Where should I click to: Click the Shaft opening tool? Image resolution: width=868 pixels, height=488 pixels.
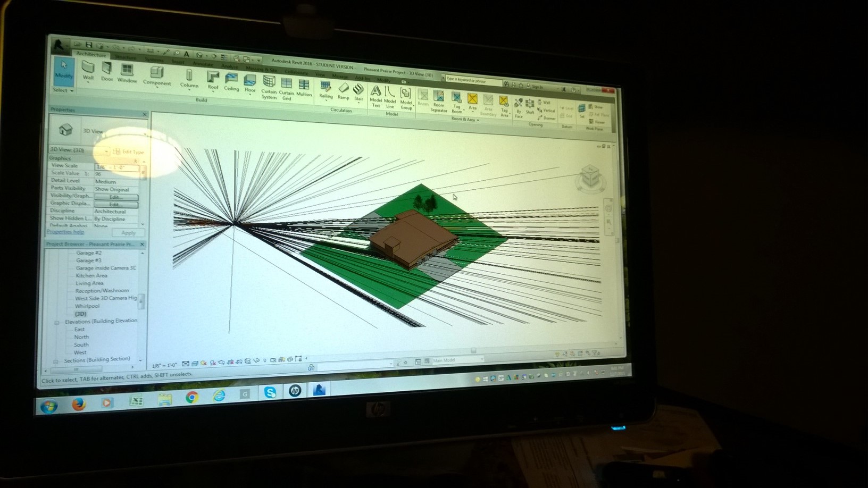530,106
